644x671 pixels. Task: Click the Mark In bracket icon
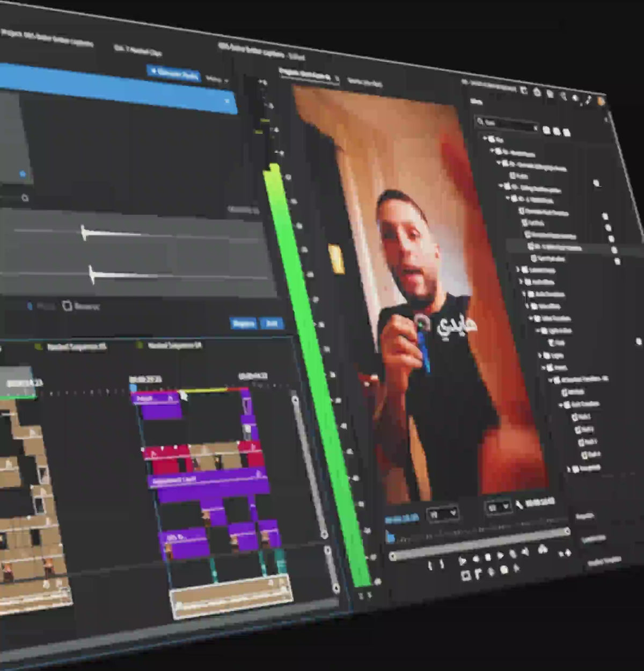430,565
